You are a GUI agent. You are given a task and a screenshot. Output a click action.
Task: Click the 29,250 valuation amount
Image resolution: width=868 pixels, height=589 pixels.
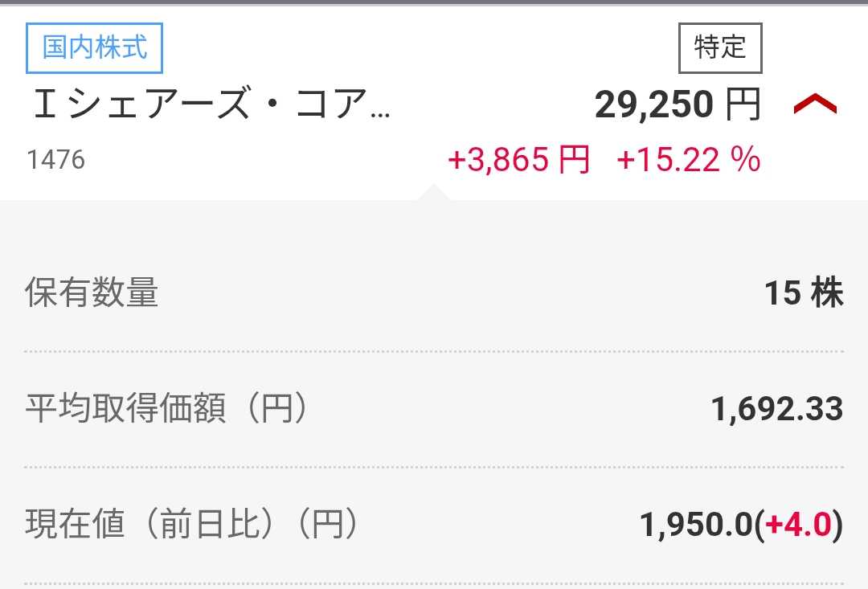653,105
